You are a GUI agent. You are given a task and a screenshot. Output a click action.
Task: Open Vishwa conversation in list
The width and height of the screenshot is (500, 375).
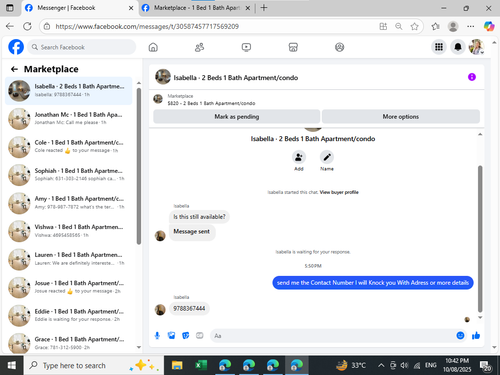tap(69, 231)
